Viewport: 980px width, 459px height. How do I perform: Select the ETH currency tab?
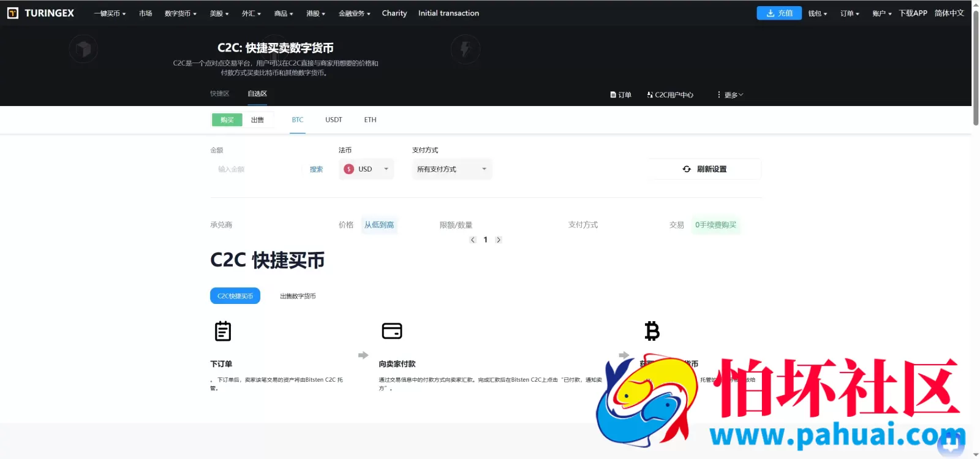(x=371, y=120)
